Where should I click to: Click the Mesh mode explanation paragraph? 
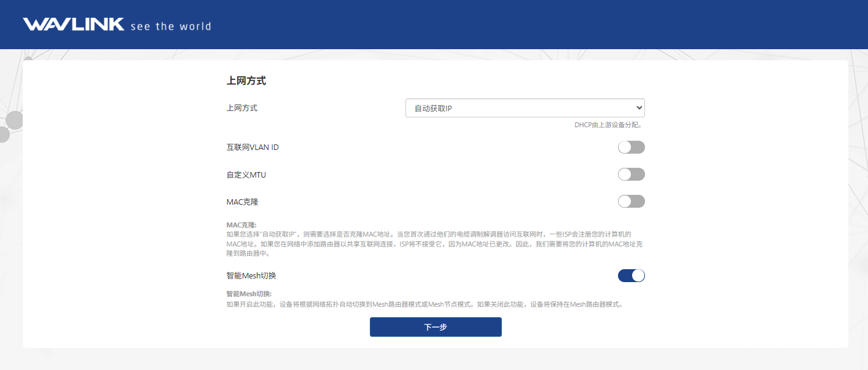pyautogui.click(x=424, y=304)
